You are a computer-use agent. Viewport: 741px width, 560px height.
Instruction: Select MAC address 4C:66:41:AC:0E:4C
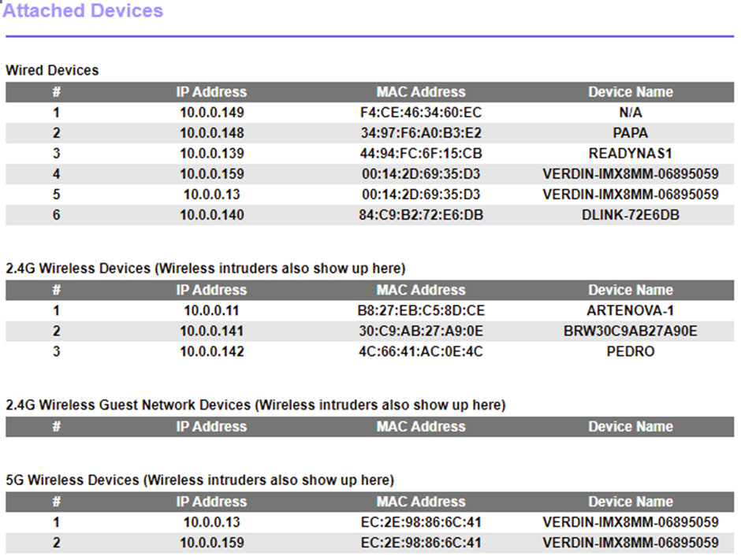click(x=421, y=351)
